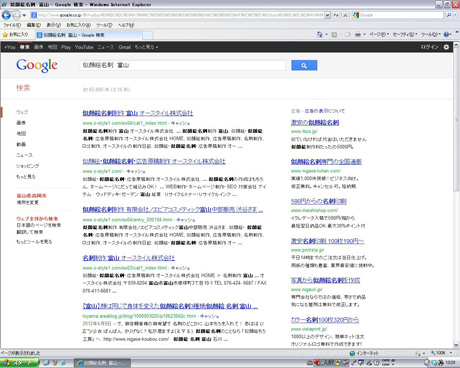This screenshot has height=368, width=460.
Task: Click the ログイン sign-in button
Action: click(x=429, y=47)
